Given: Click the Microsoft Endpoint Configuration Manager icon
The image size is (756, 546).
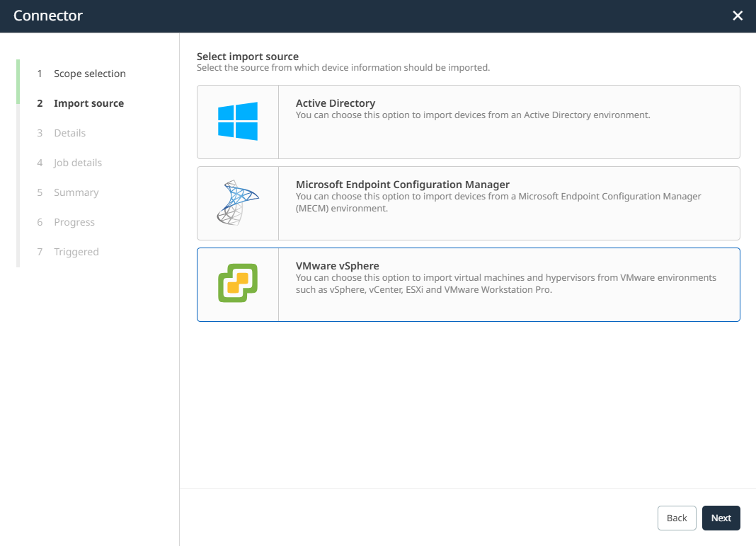Looking at the screenshot, I should (238, 202).
